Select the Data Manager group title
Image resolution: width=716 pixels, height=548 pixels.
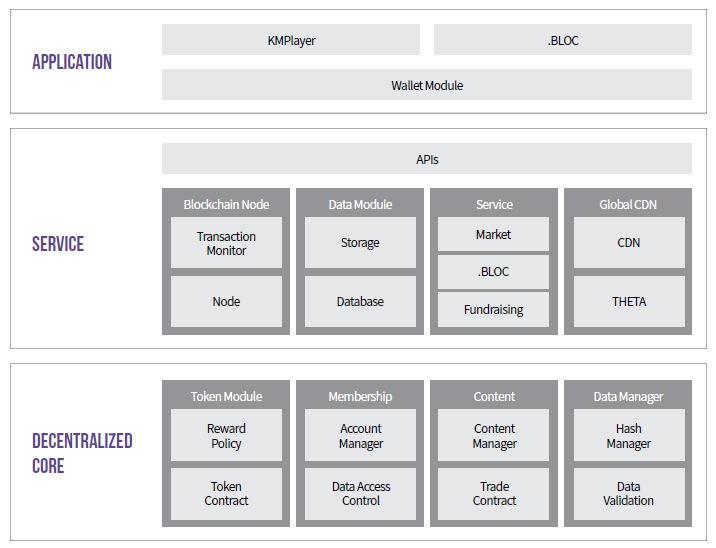[628, 396]
